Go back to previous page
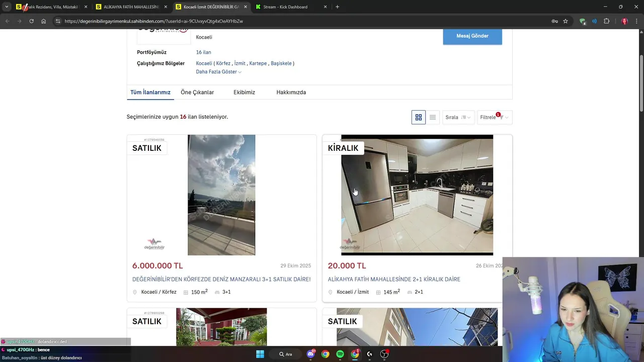 pyautogui.click(x=7, y=21)
